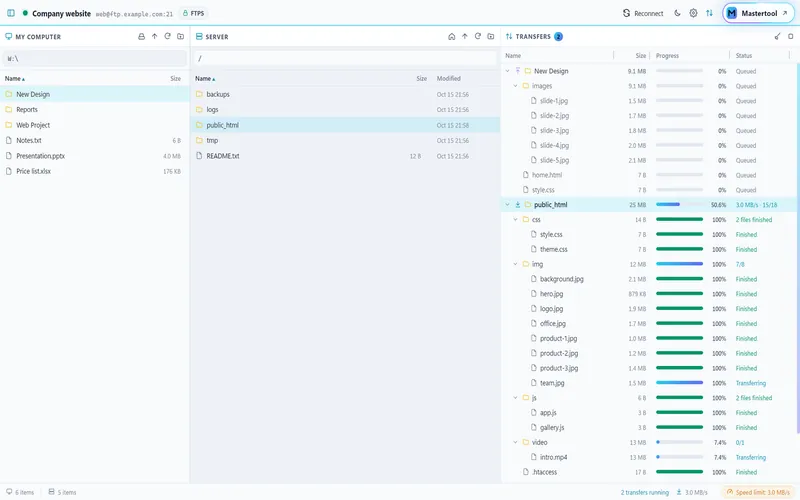The image size is (800, 500).
Task: Click the intro.mp4 progress bar
Action: click(679, 457)
